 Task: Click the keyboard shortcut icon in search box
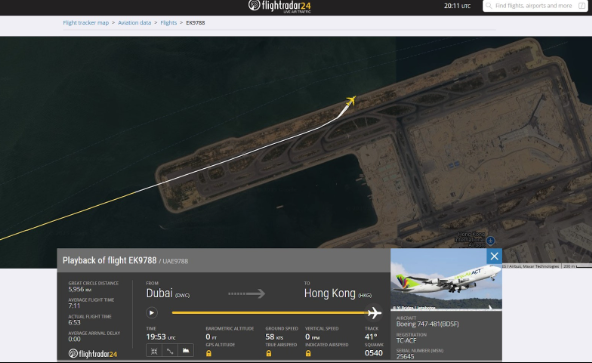point(582,6)
